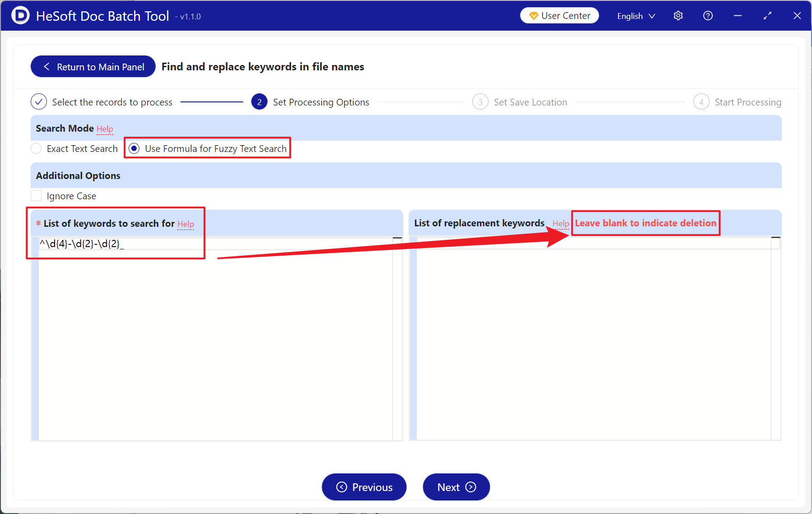Return to Main Panel
The image size is (812, 514).
coord(93,67)
